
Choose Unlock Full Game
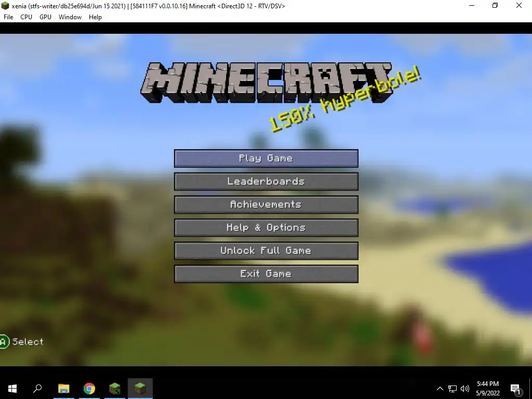[266, 251]
